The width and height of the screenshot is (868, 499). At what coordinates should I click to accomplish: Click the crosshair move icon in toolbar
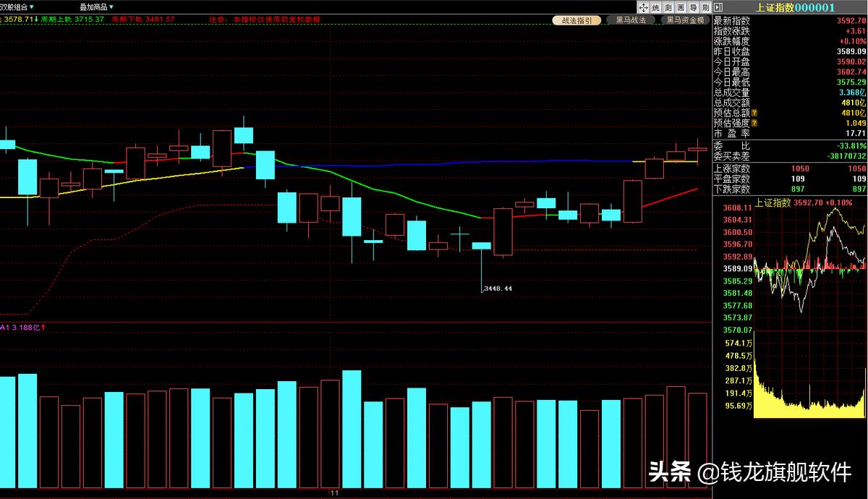click(x=642, y=7)
